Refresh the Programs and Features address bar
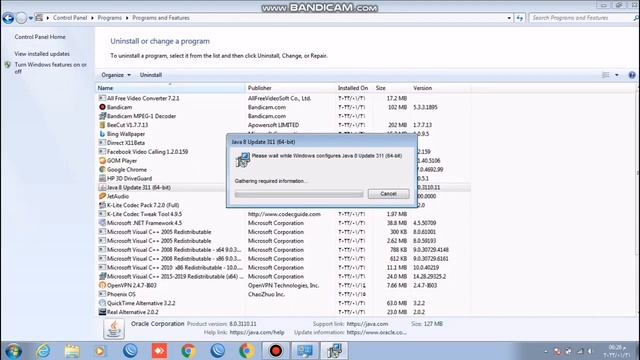The image size is (640, 360). coord(519,18)
